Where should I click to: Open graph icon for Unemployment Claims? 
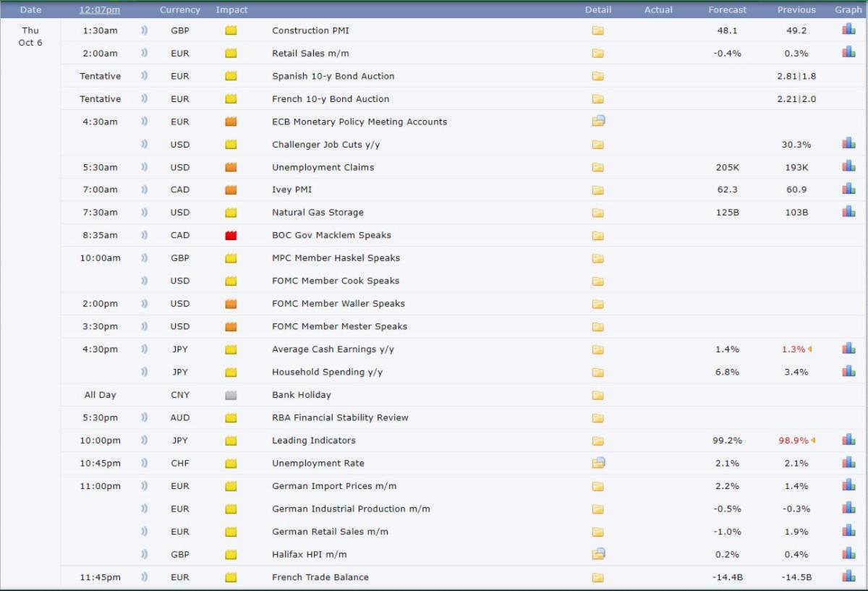[x=848, y=166]
